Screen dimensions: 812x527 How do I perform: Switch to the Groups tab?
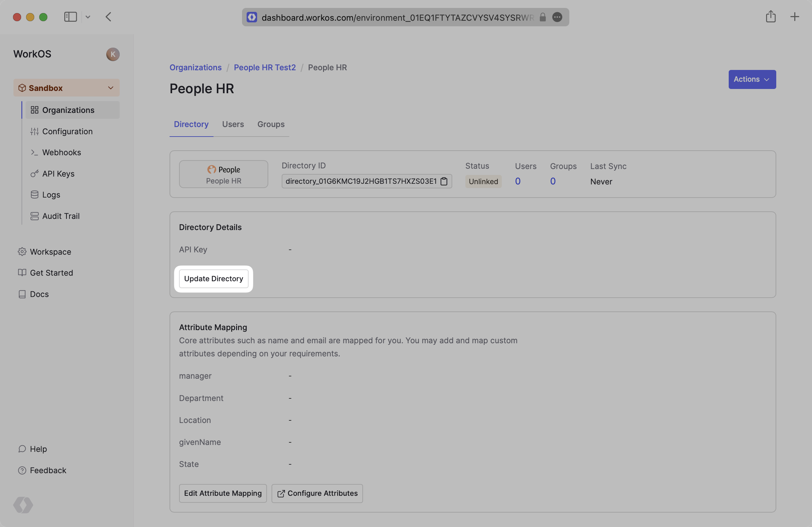[x=270, y=124]
